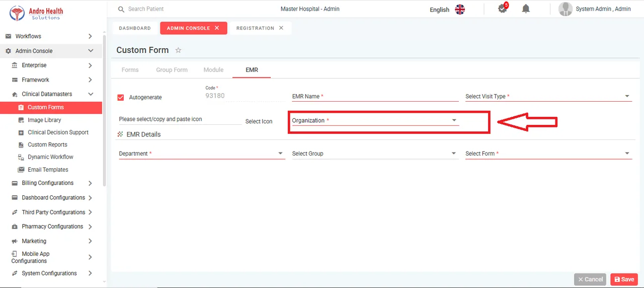Click the Andro Health Solutions logo
Screen dimensions: 644x288
36,13
